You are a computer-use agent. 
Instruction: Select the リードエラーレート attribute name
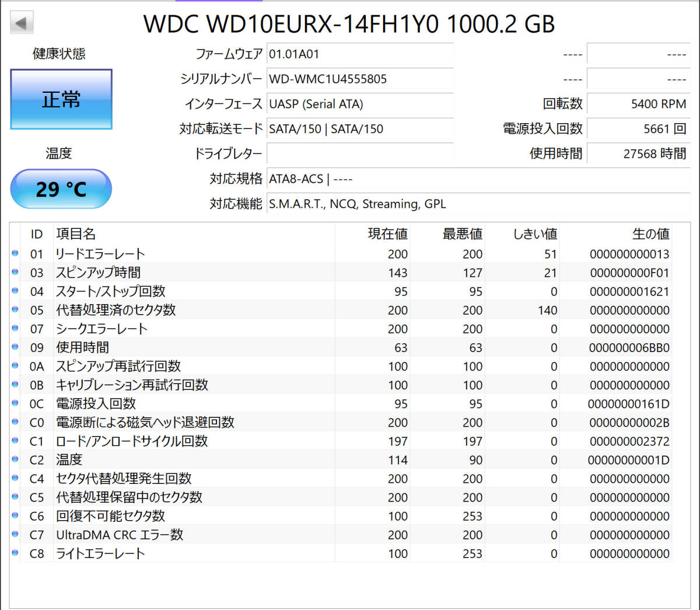(x=100, y=254)
